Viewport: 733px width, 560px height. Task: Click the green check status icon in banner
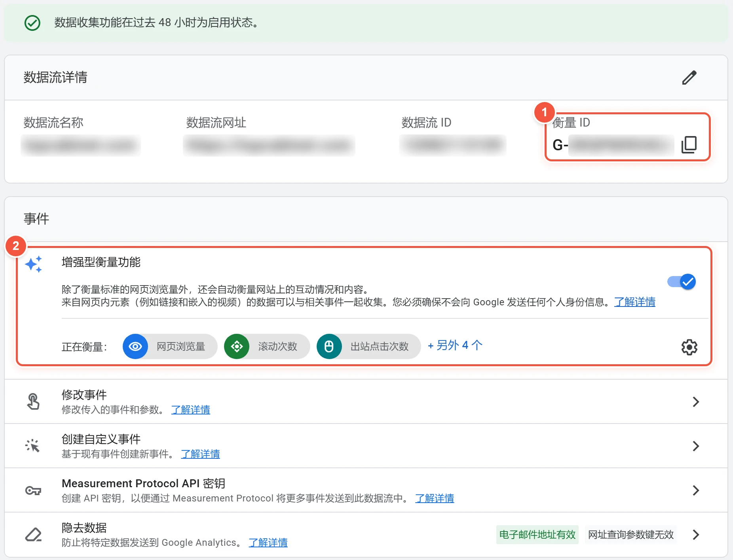pos(32,23)
